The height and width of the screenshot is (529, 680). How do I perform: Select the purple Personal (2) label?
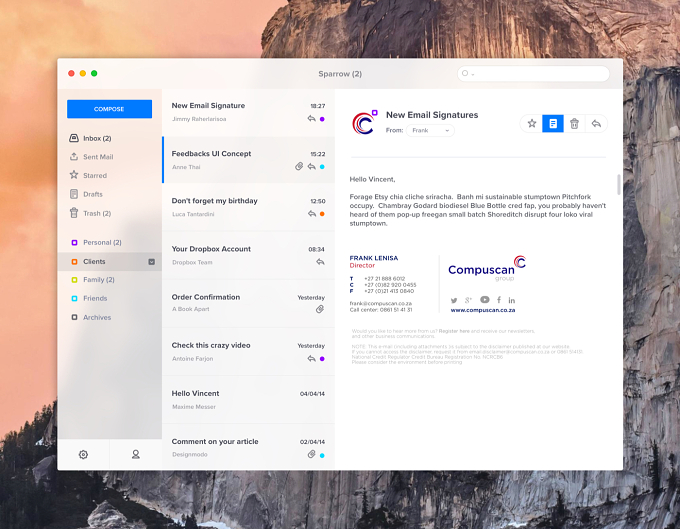(x=96, y=242)
